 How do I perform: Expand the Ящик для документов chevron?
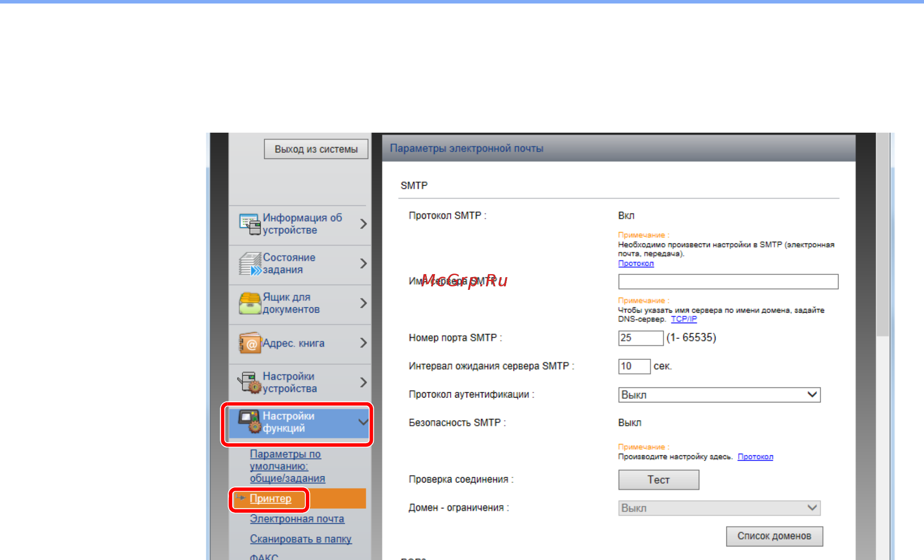(363, 303)
